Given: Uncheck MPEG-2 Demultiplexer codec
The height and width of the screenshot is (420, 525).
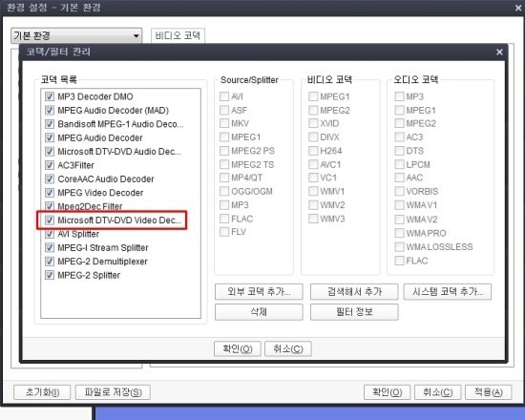Looking at the screenshot, I should [x=50, y=262].
